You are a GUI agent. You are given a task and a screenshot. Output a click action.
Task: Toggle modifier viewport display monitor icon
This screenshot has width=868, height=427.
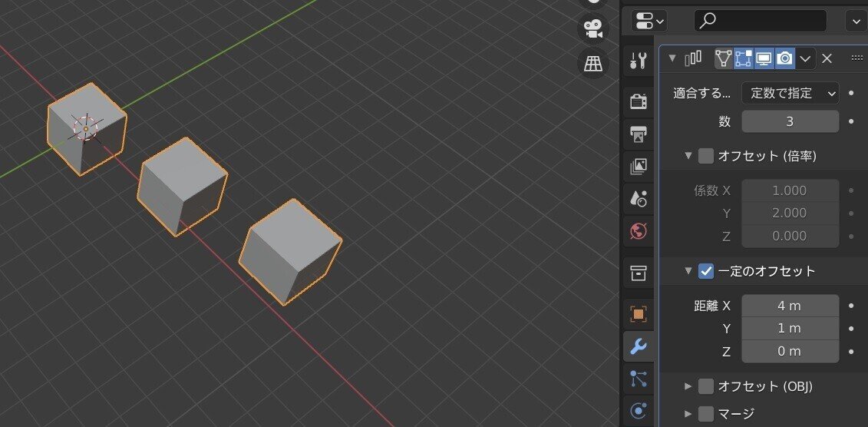click(764, 58)
